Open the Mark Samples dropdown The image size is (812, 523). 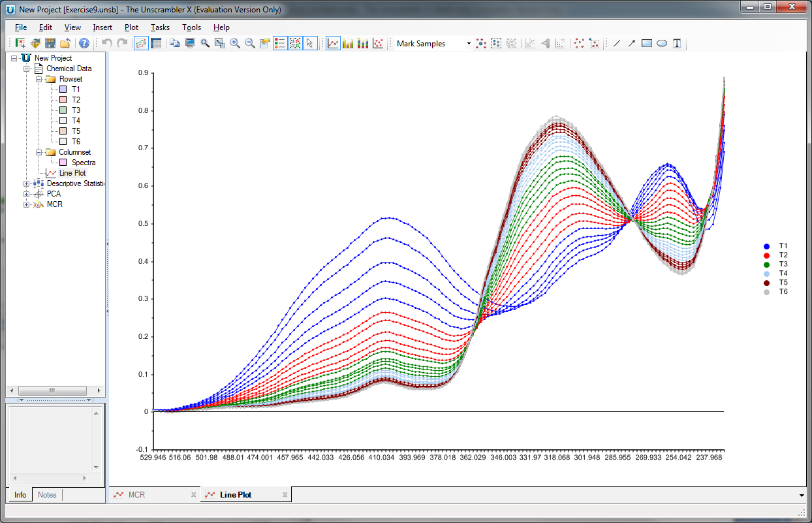pyautogui.click(x=469, y=44)
